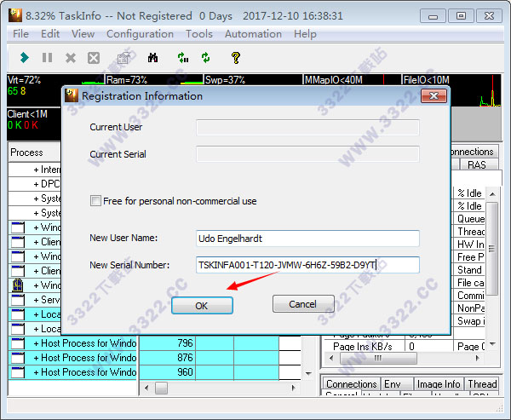
Task: Click window icon of Host Process row 960
Action: 18,372
